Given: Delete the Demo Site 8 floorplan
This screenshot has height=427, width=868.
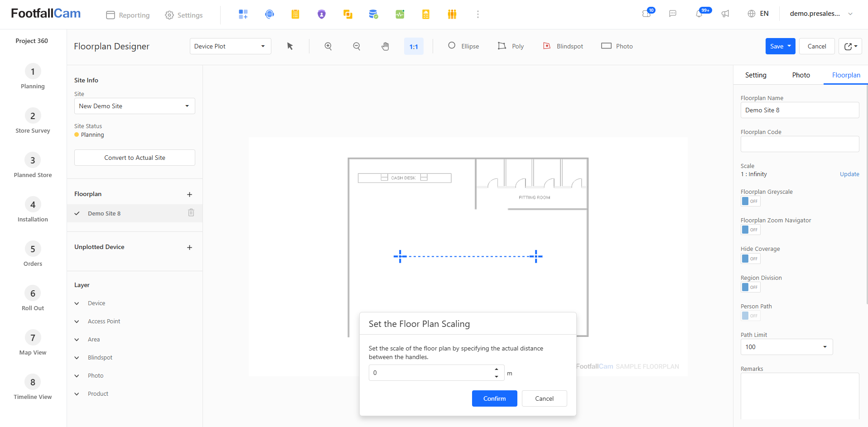Looking at the screenshot, I should pyautogui.click(x=191, y=213).
